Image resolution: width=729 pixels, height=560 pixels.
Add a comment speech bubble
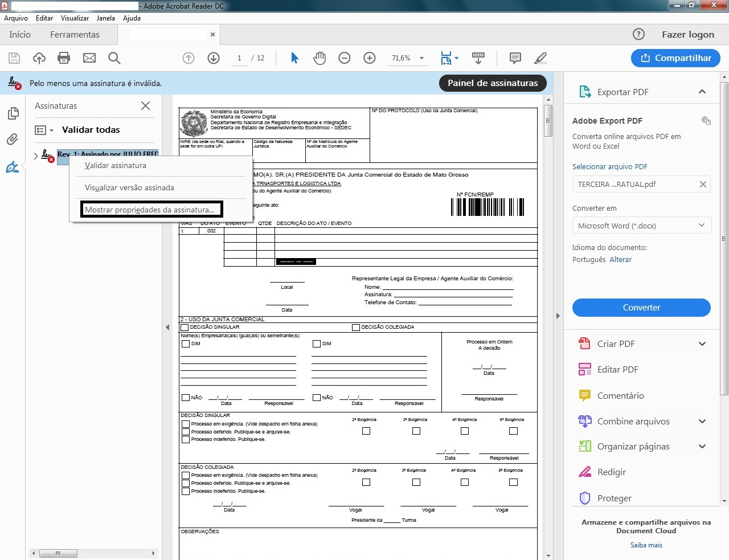pyautogui.click(x=515, y=58)
